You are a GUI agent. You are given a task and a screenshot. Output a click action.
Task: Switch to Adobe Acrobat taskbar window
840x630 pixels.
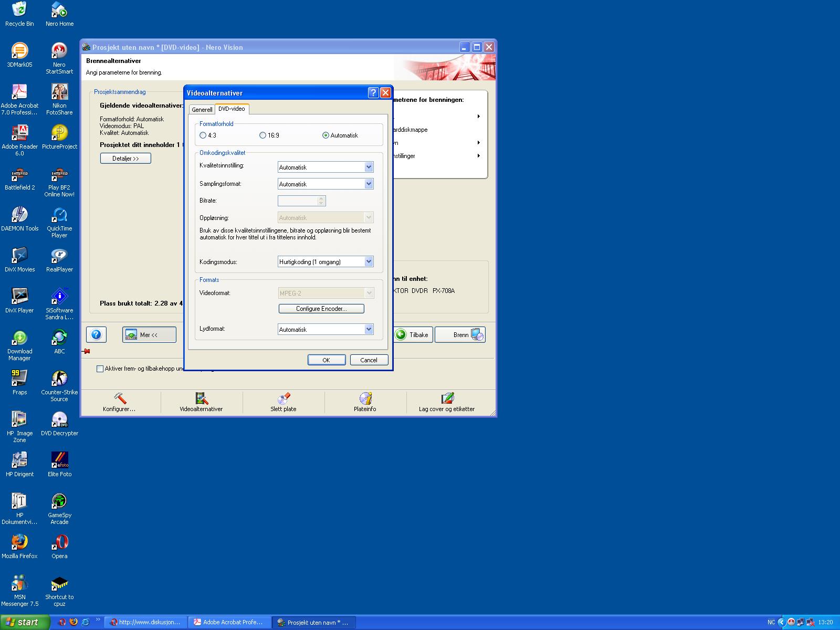click(229, 622)
